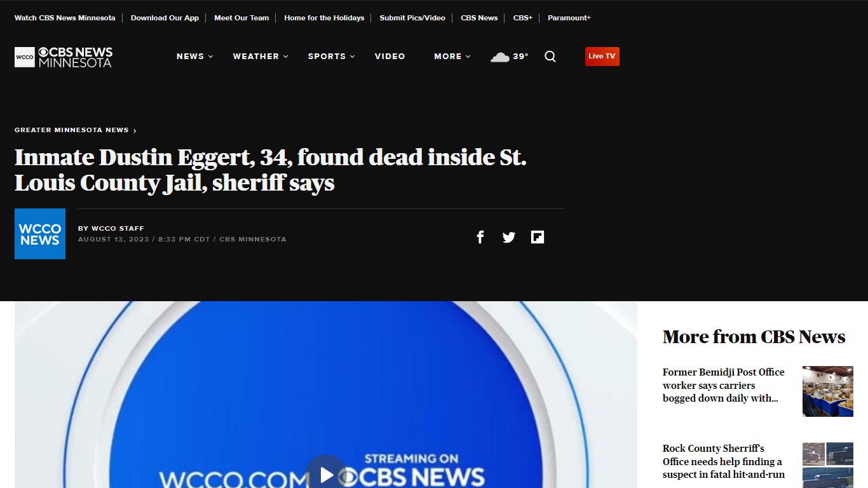Click the 39° temperature reading
868x488 pixels.
click(x=521, y=57)
